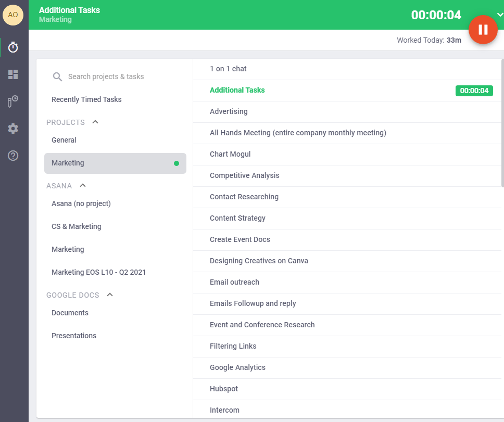504x422 pixels.
Task: Click the green 00:00:04 timer badge
Action: pyautogui.click(x=474, y=91)
